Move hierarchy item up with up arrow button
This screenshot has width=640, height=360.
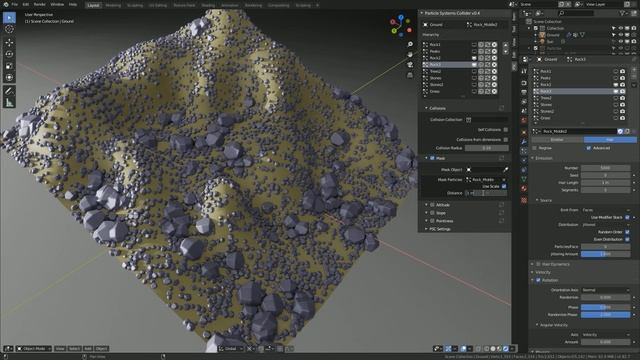pos(505,45)
